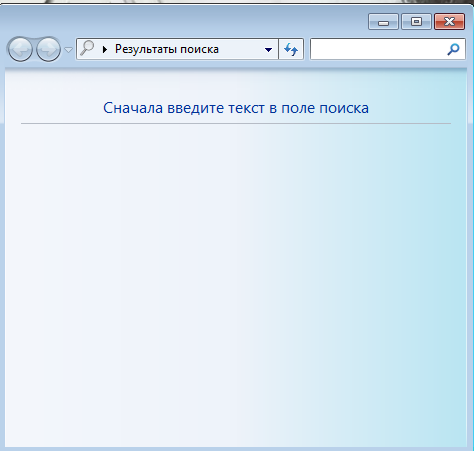Screen dimensions: 474x451
Task: Go back with the Back arrow button
Action: tap(20, 49)
